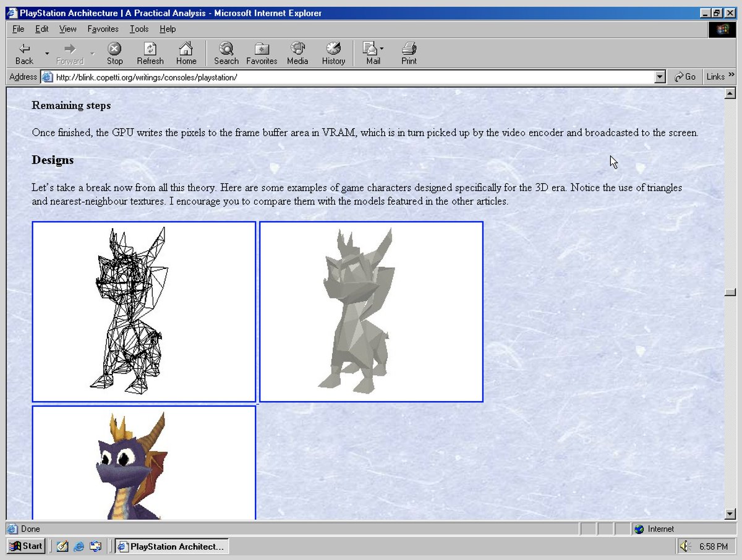Open the Help menu
Viewport: 742px width, 560px height.
[168, 29]
